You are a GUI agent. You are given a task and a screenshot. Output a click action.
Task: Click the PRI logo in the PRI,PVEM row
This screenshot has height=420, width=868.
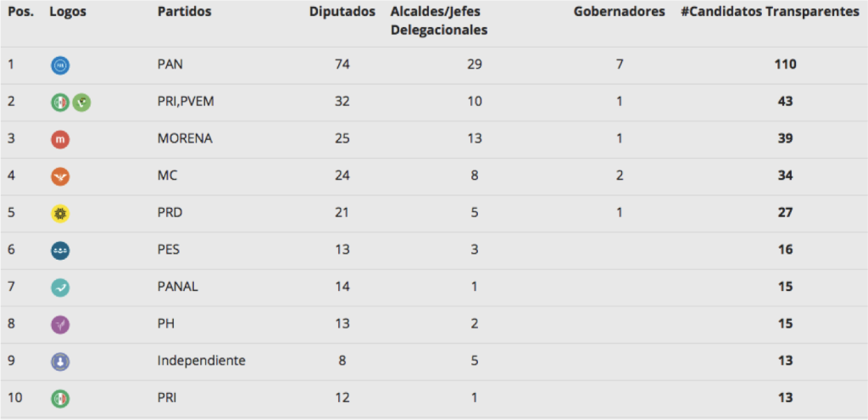coord(60,103)
